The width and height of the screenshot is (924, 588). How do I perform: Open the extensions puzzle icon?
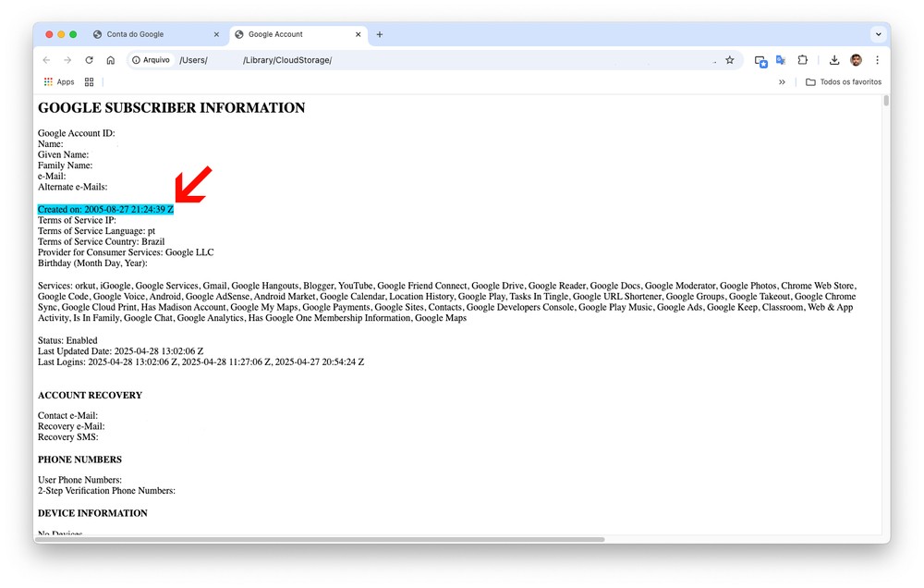[x=803, y=60]
